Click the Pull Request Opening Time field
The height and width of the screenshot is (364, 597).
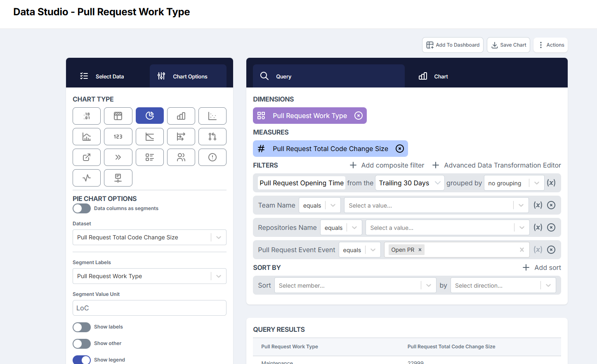(x=302, y=183)
